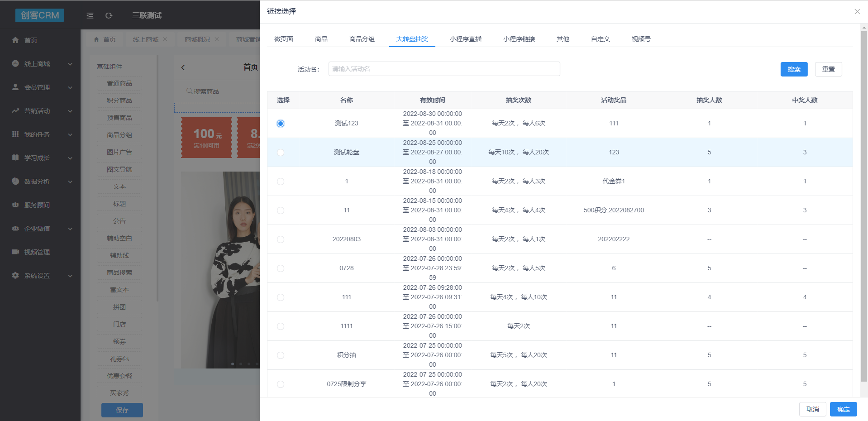The width and height of the screenshot is (868, 421).
Task: Click the home icon in 首页 breadcrumb tab
Action: [96, 39]
